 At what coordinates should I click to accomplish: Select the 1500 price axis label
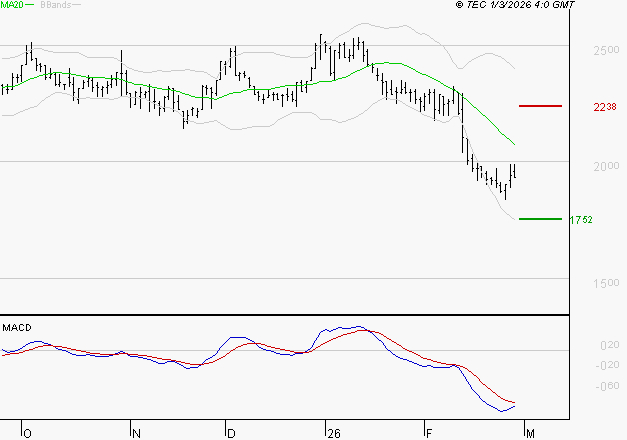point(606,283)
